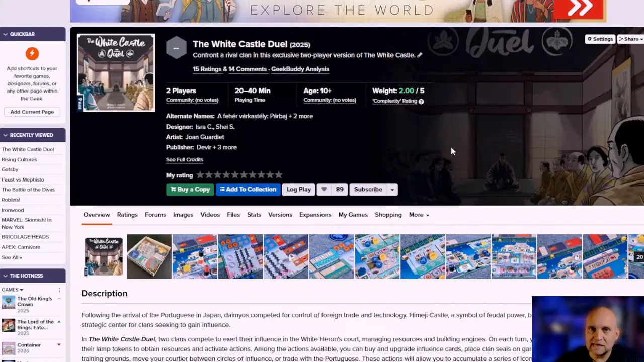
Task: Click See All under Recently Viewed
Action: tap(12, 257)
